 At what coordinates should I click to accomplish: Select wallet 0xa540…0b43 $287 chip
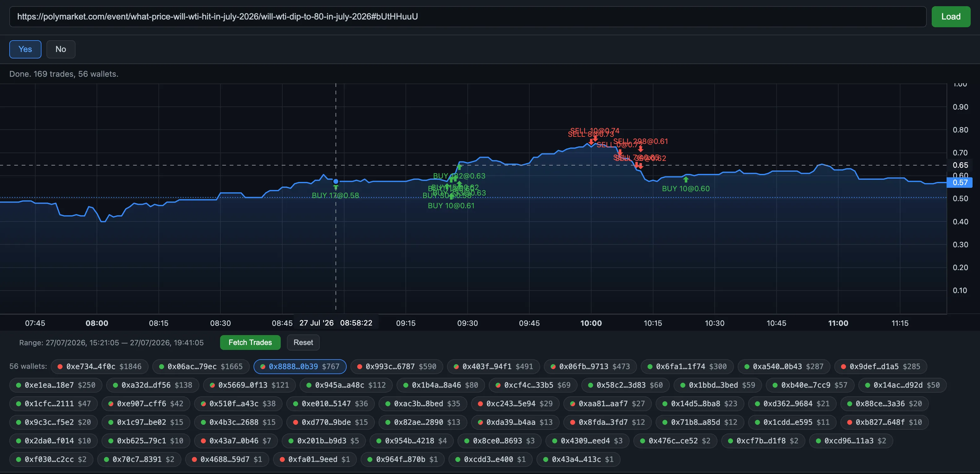pyautogui.click(x=784, y=366)
